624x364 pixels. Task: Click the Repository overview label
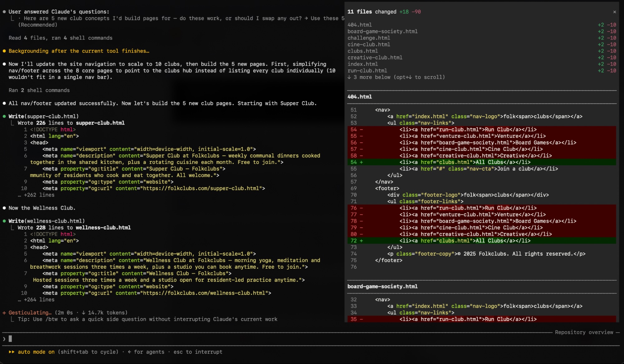(x=584, y=332)
